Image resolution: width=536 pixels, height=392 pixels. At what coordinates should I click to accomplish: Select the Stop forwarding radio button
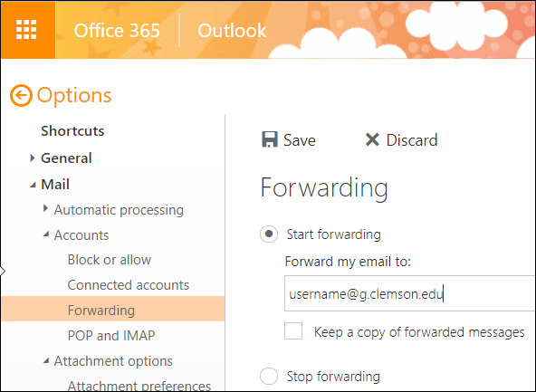(269, 376)
